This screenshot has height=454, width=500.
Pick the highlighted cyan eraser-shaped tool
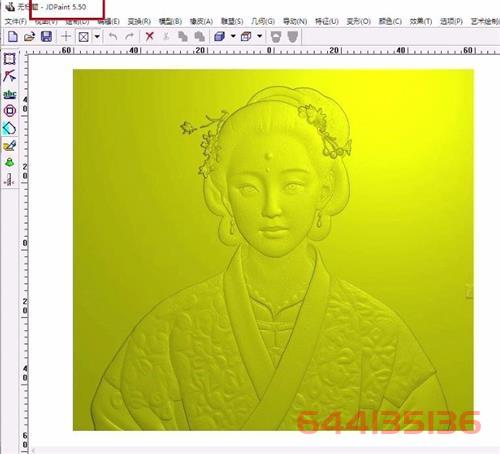[9, 128]
